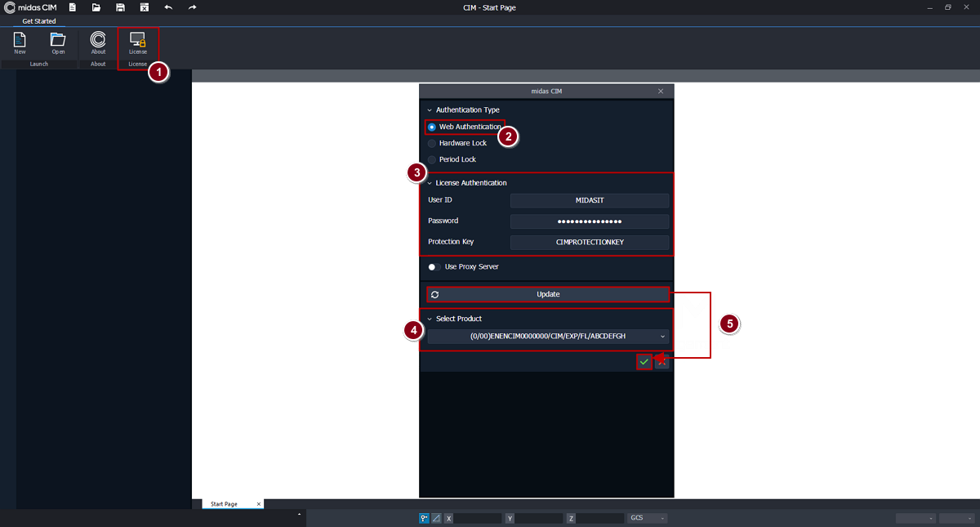Collapse the Authentication Type section

pyautogui.click(x=430, y=109)
